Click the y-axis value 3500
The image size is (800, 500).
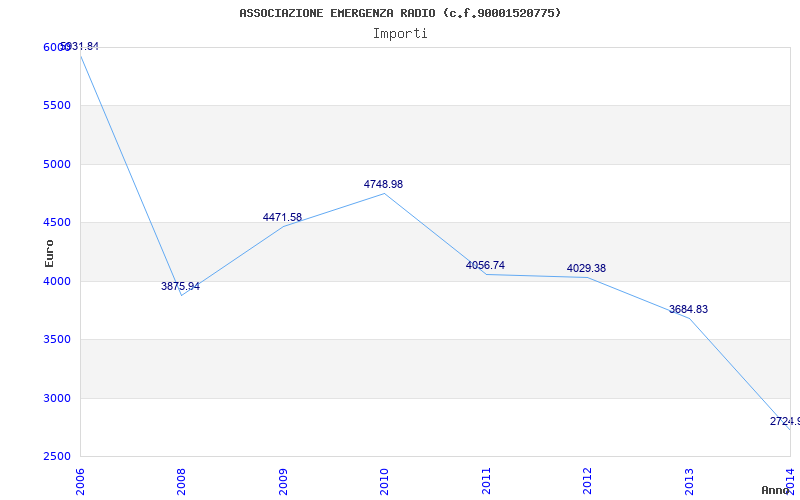click(57, 340)
